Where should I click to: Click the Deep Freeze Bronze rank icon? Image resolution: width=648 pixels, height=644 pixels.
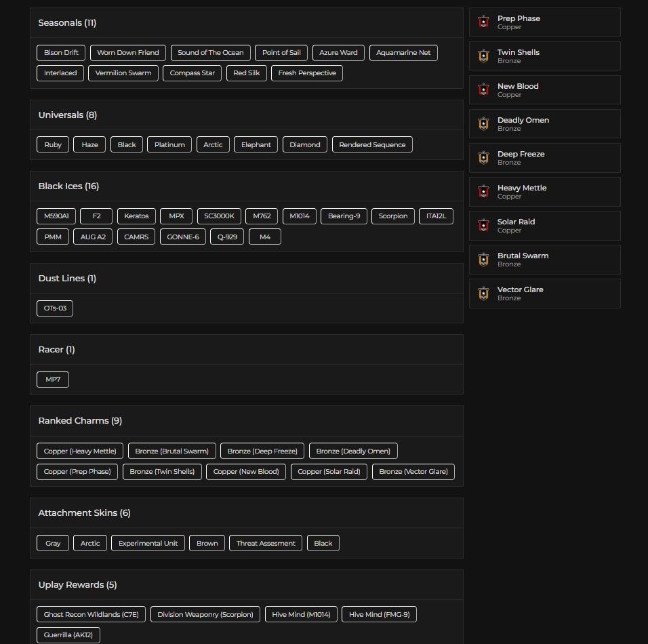(x=483, y=157)
